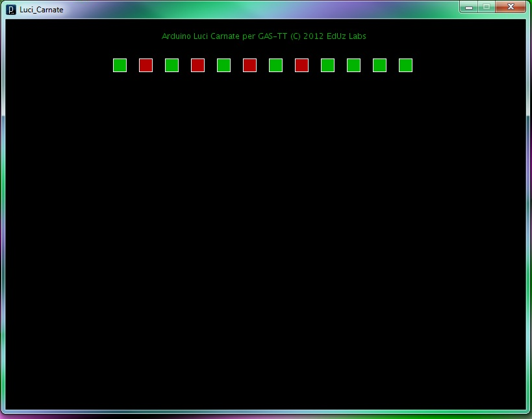This screenshot has height=419, width=532.
Task: Toggle the third light square
Action: pos(171,65)
